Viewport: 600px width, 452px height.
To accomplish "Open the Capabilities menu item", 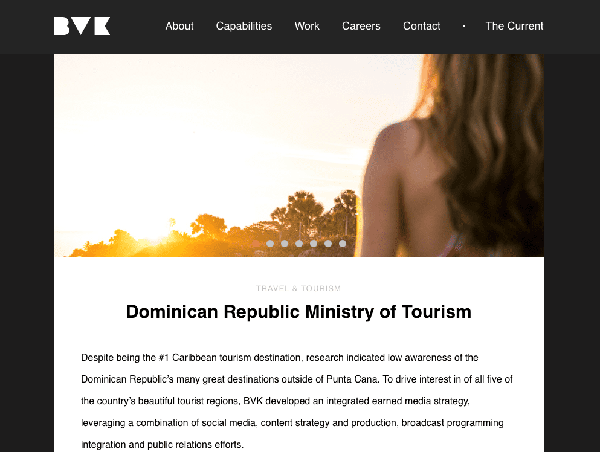I will [x=244, y=26].
